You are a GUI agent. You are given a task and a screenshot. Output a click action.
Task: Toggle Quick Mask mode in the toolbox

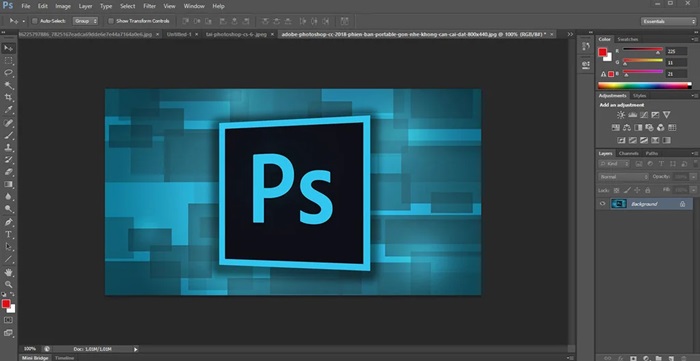coord(8,320)
